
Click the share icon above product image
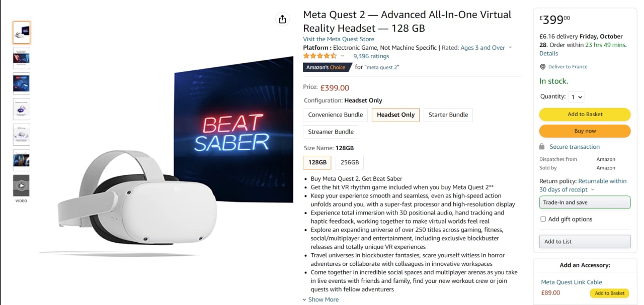282,19
